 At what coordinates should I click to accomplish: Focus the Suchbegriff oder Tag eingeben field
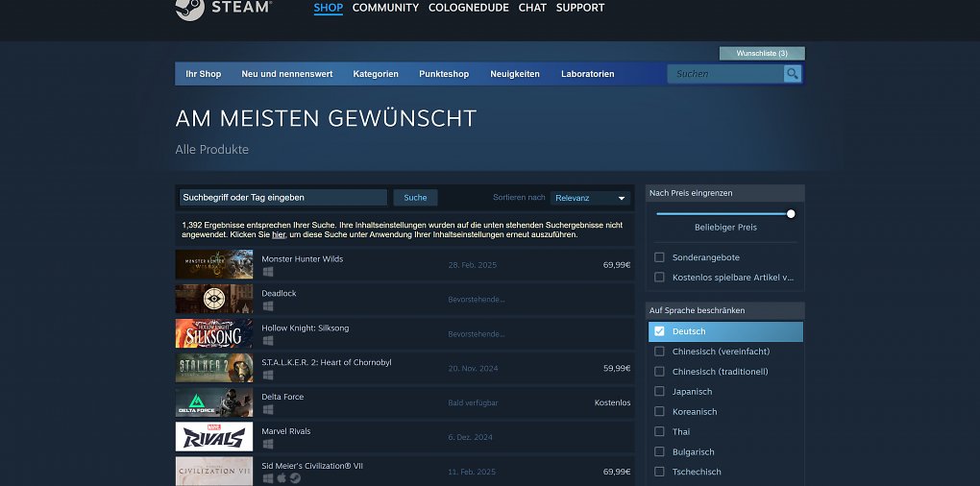283,198
